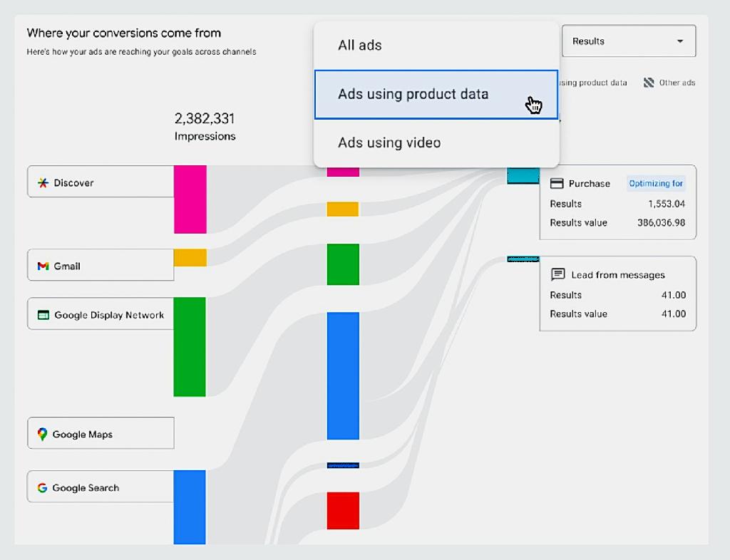Click the Other ads hatched legend icon

[x=649, y=83]
